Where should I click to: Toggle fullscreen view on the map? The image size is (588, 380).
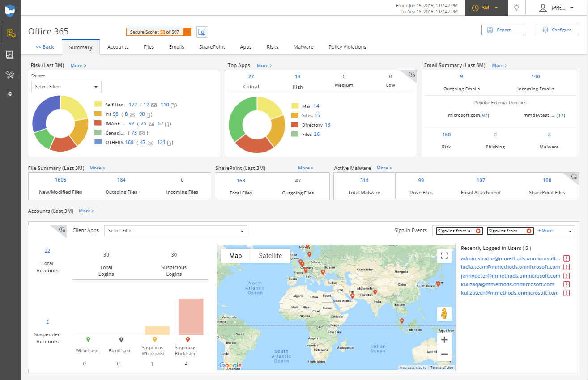444,256
